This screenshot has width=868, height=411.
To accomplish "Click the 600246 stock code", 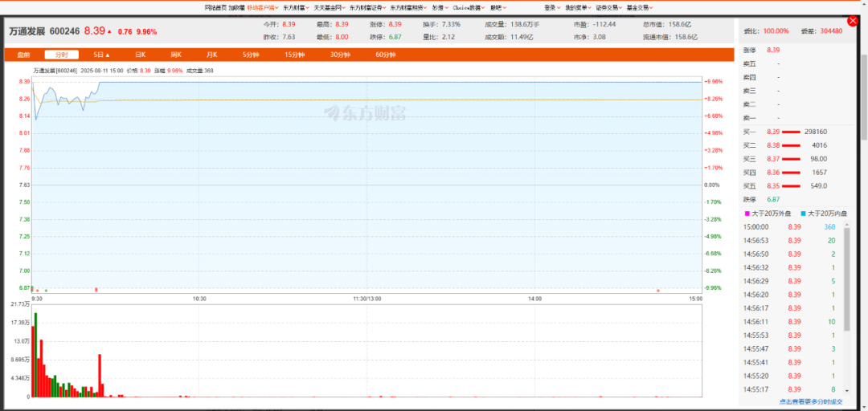I will 65,31.
